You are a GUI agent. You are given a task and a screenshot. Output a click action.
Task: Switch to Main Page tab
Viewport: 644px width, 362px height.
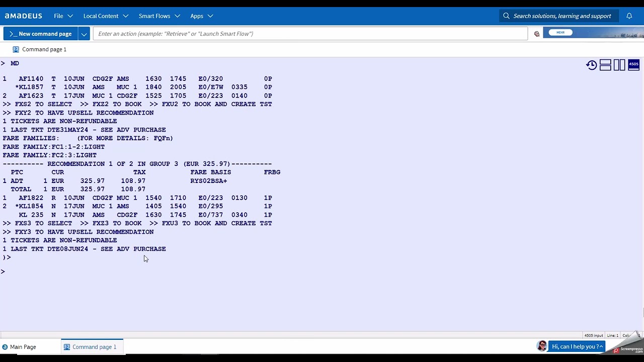pyautogui.click(x=23, y=347)
